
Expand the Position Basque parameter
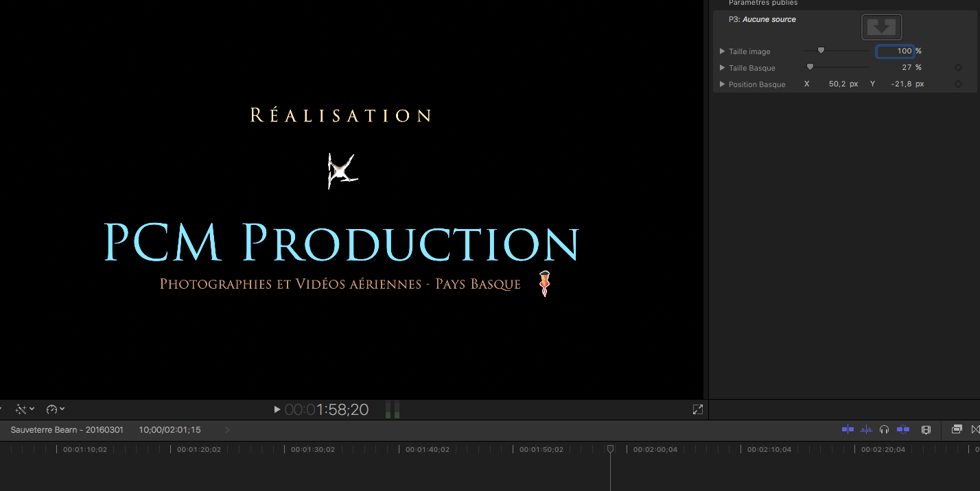pos(722,84)
